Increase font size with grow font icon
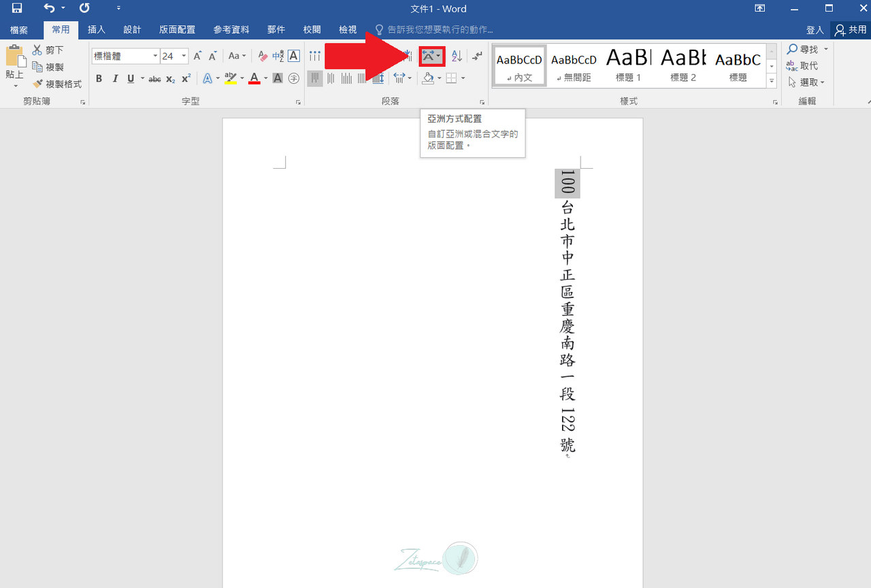The width and height of the screenshot is (871, 588). click(x=197, y=56)
